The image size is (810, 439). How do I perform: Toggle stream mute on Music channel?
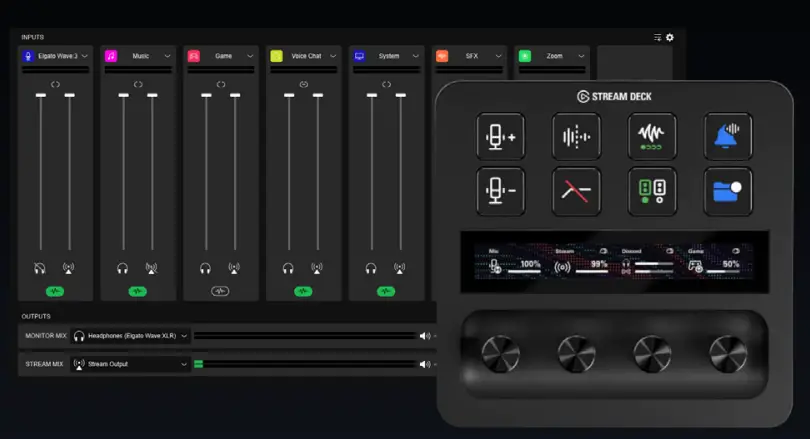(x=151, y=268)
